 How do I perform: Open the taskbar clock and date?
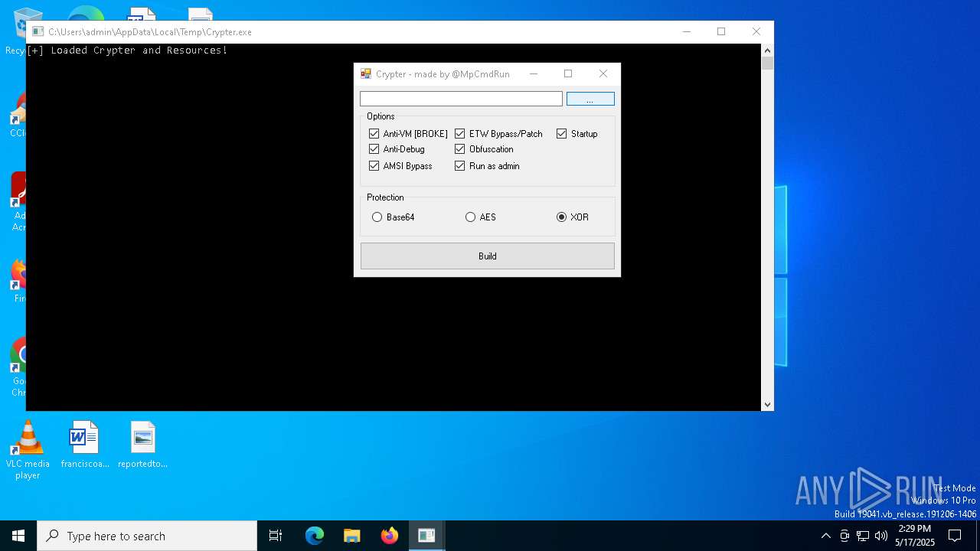915,536
